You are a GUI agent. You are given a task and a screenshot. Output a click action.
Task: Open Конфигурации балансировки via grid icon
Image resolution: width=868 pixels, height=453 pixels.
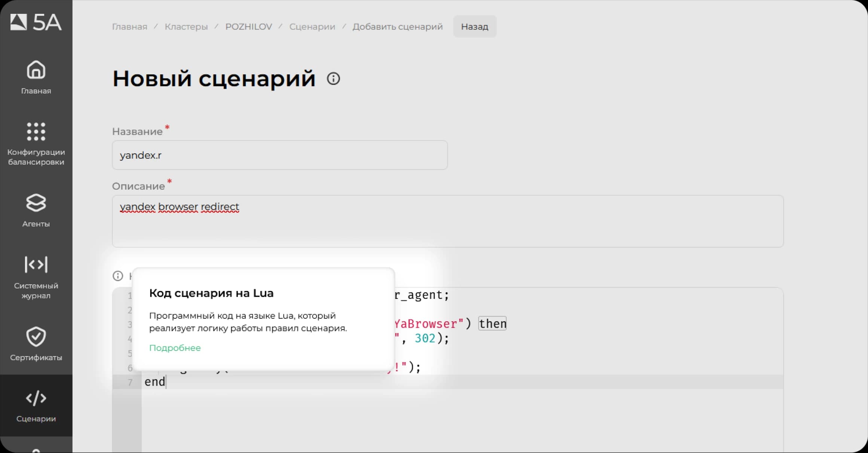(36, 132)
